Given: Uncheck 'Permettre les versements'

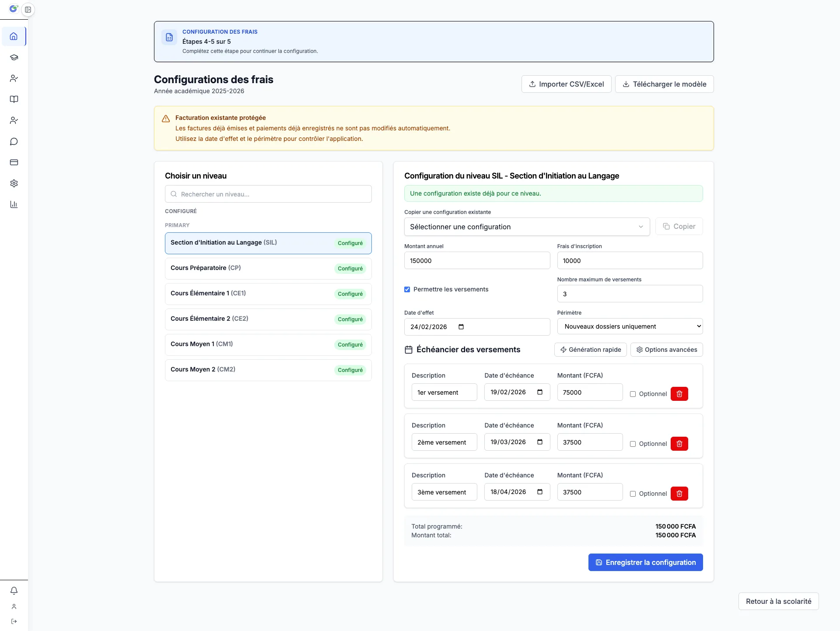Looking at the screenshot, I should tap(407, 289).
